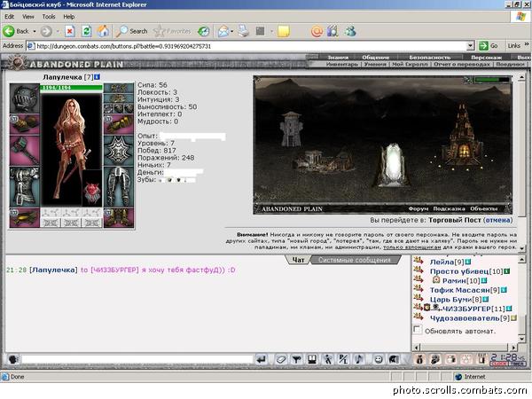Image resolution: width=532 pixels, height=399 pixels.
Task: Click the green health bar above character
Action: [71, 88]
